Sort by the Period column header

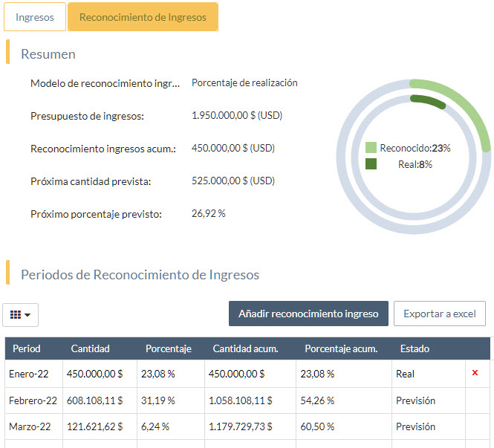click(27, 348)
